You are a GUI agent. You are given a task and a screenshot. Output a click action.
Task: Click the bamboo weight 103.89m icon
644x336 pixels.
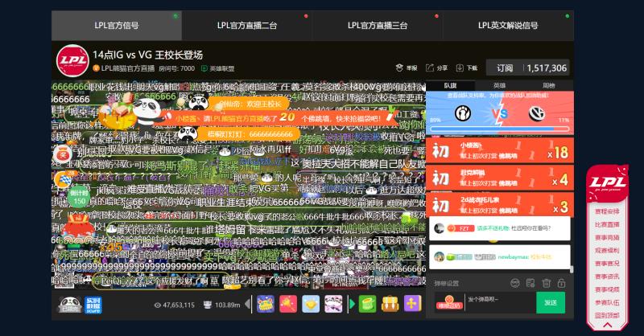(x=208, y=305)
